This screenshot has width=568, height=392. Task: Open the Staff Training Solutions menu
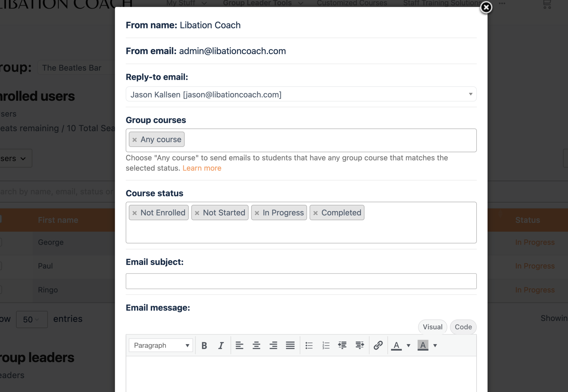coord(443,3)
